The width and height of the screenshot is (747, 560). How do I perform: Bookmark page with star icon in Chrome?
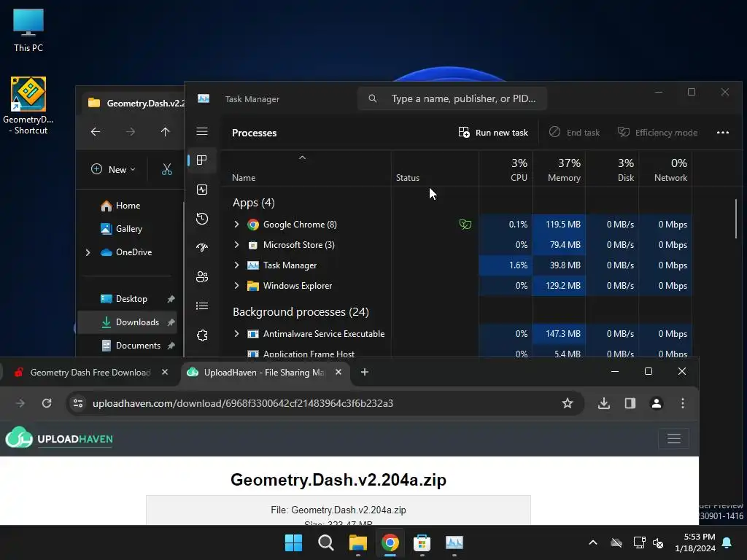(x=567, y=403)
